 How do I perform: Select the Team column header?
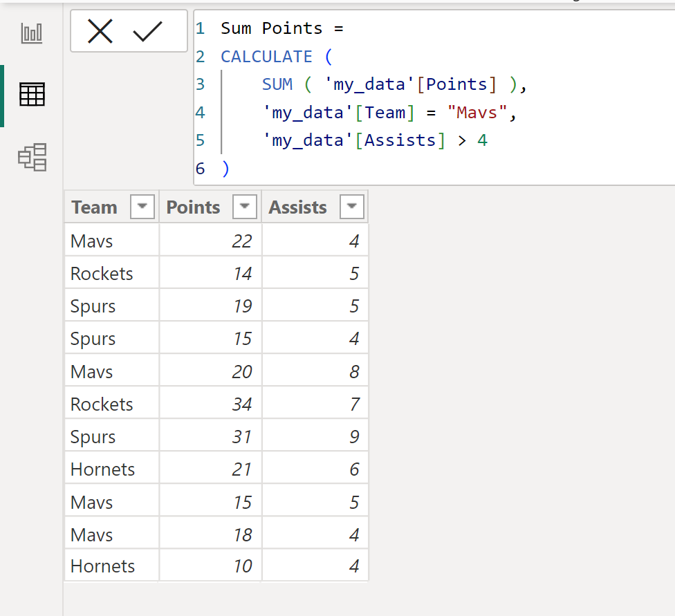[x=93, y=206]
